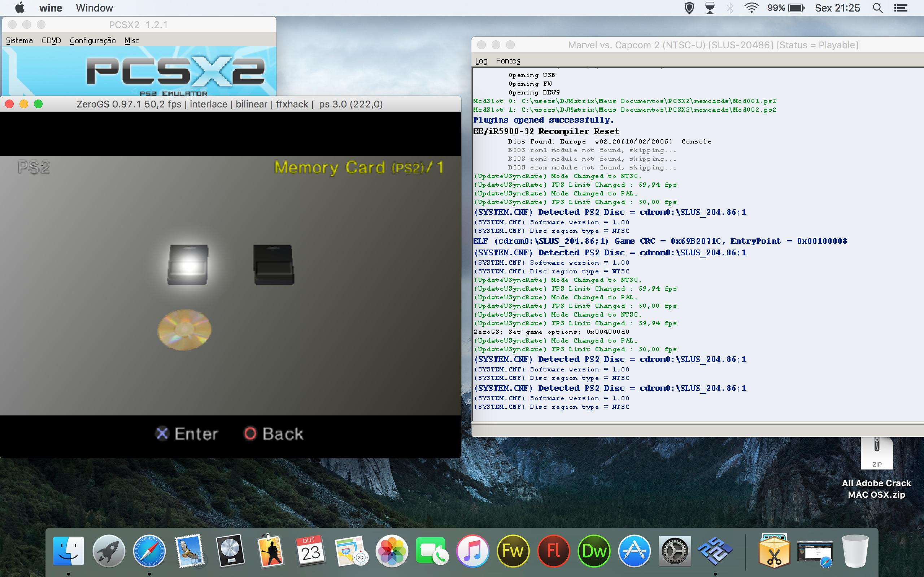Open Finder from the dock
924x577 pixels.
click(68, 551)
